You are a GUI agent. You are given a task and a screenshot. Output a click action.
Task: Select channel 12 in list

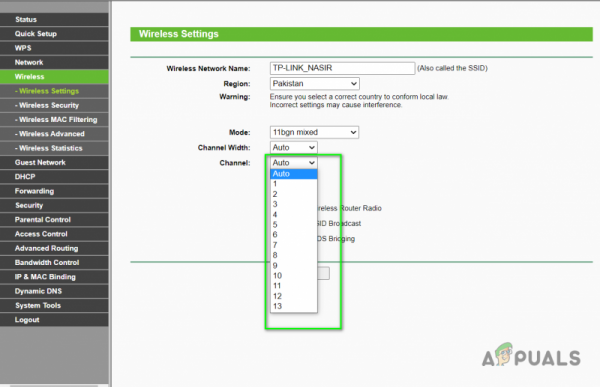coord(293,296)
